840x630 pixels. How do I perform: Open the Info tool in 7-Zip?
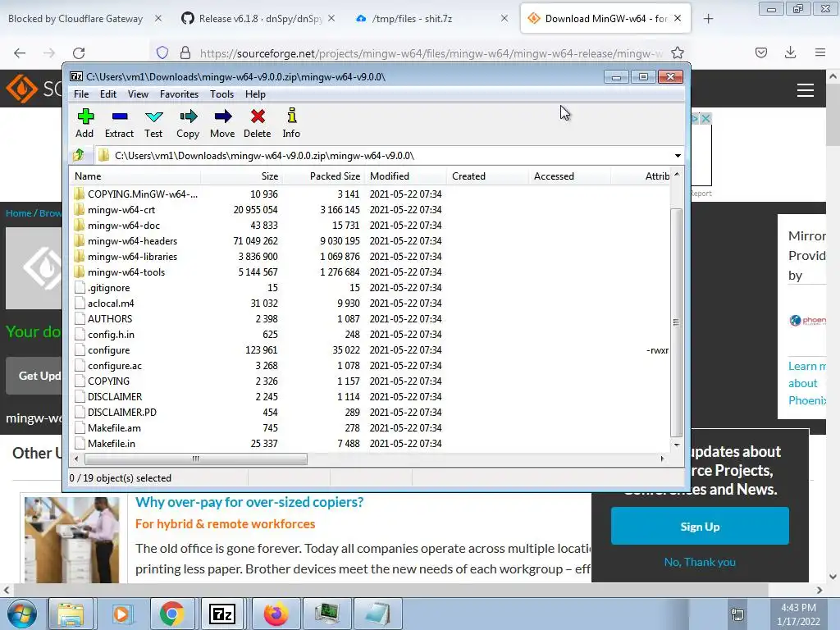[291, 124]
